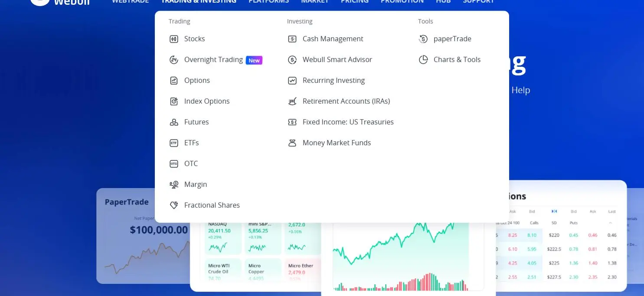Viewport: 644px width, 296px height.
Task: Click the $225 strike price cell
Action: pos(554,263)
